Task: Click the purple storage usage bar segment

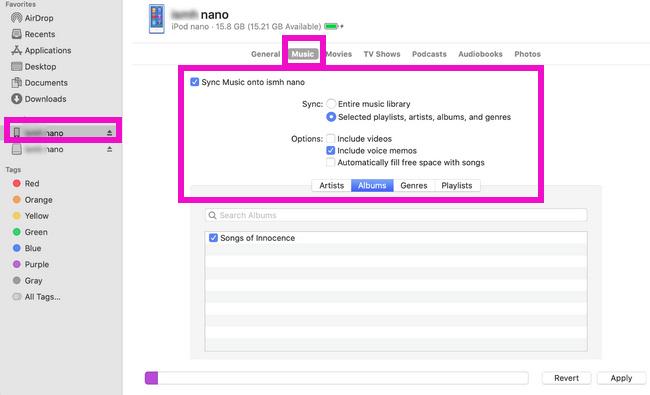Action: (151, 378)
